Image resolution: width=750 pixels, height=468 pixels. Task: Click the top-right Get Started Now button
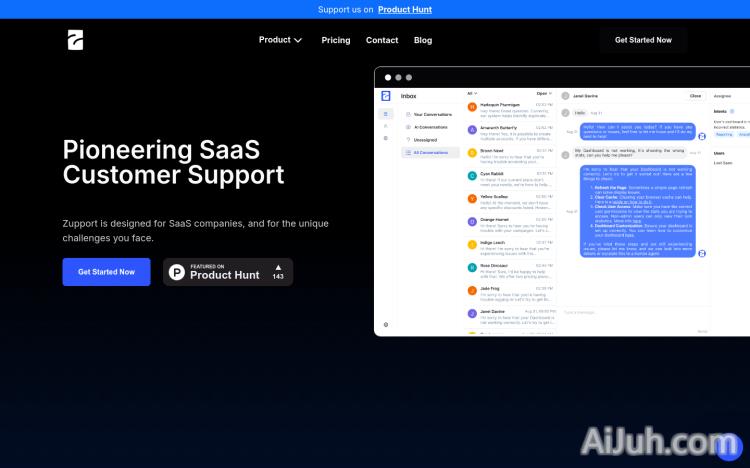pyautogui.click(x=643, y=40)
